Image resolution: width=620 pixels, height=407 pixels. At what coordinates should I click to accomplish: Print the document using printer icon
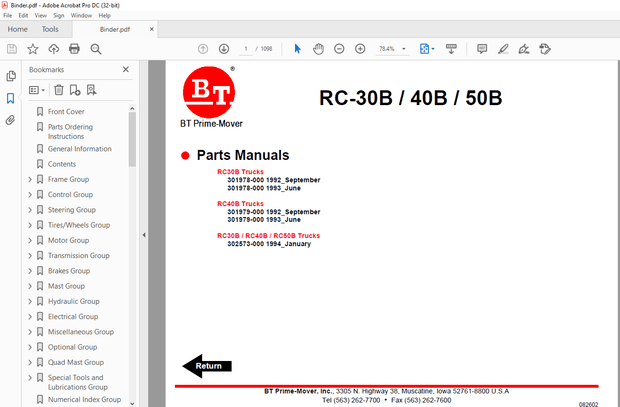click(74, 49)
